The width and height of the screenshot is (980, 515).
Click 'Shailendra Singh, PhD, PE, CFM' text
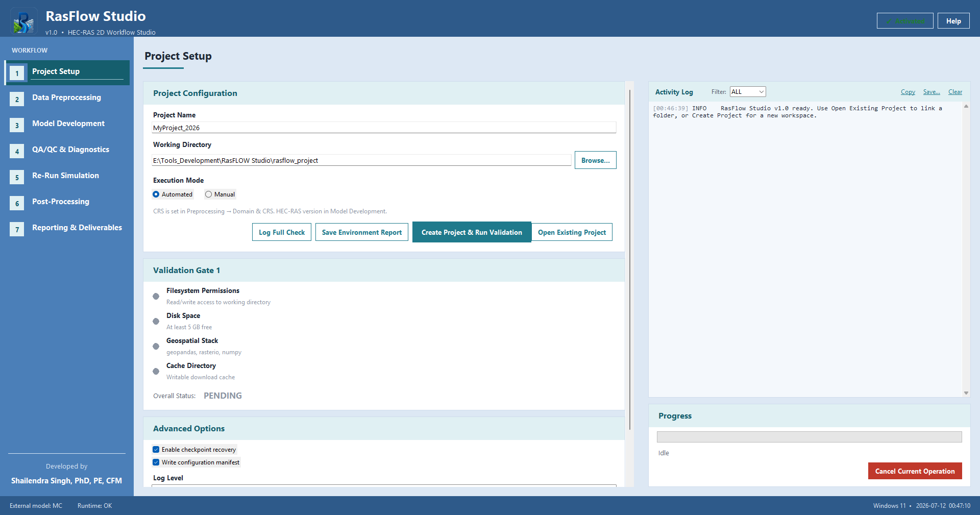pyautogui.click(x=66, y=481)
